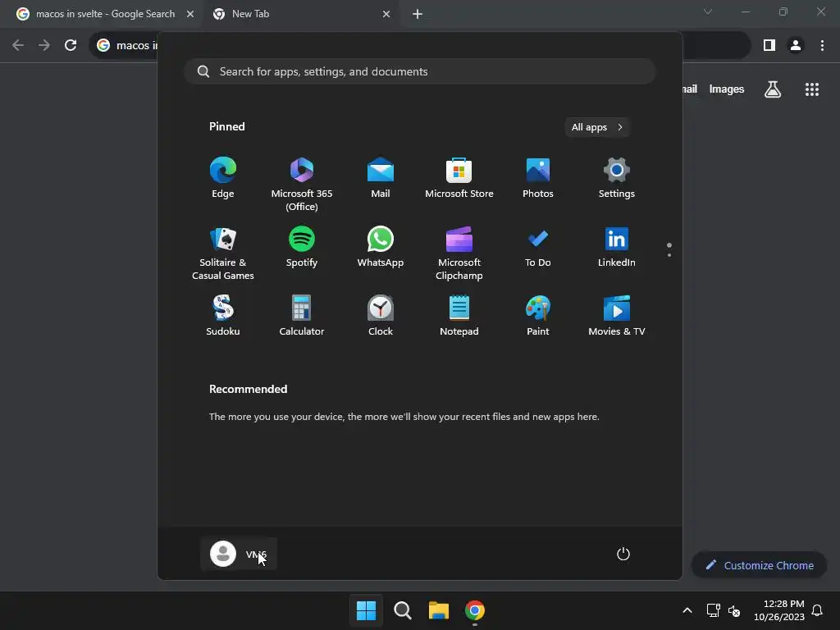Screen dimensions: 840x630
Task: Click the Windows Start button on taskbar
Action: pos(366,610)
